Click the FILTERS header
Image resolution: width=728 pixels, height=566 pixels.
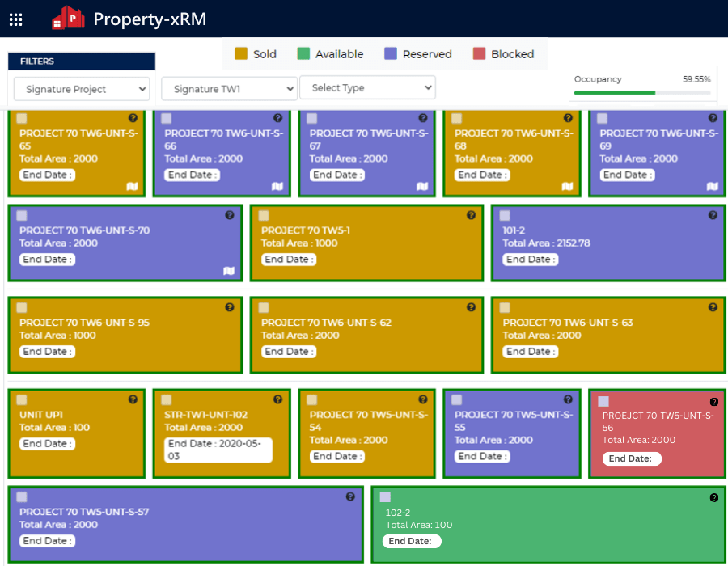point(81,61)
